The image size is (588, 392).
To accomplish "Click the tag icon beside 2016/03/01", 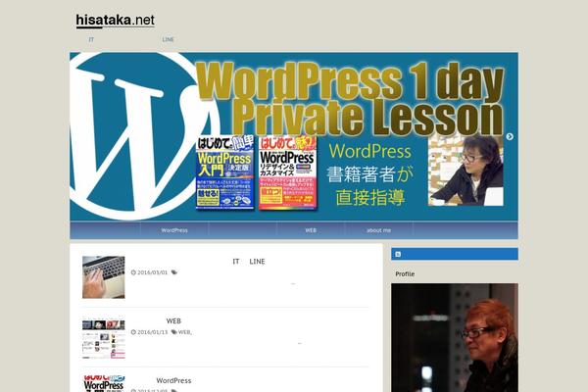I will (174, 272).
